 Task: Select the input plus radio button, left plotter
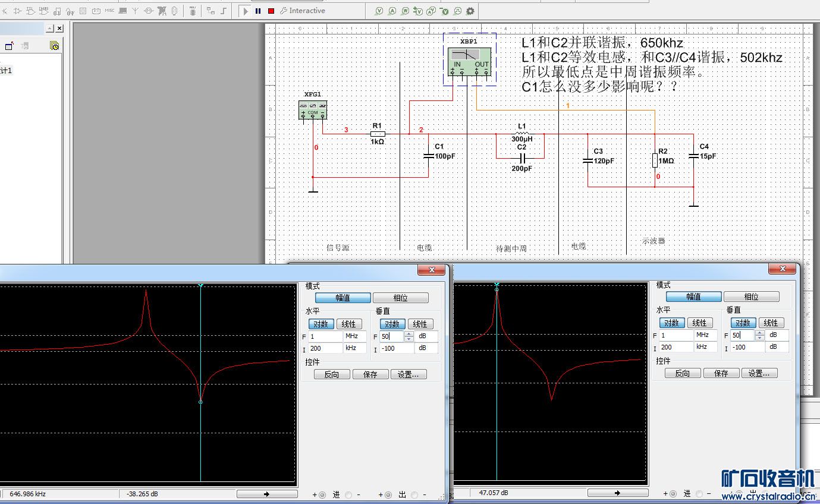322,494
